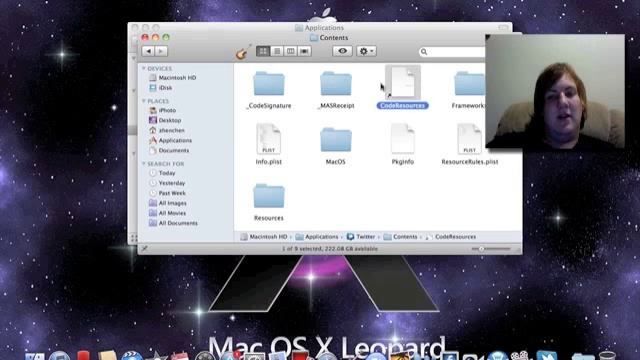
Task: Collapse the SEARCH FOR sidebar section
Action: point(144,164)
